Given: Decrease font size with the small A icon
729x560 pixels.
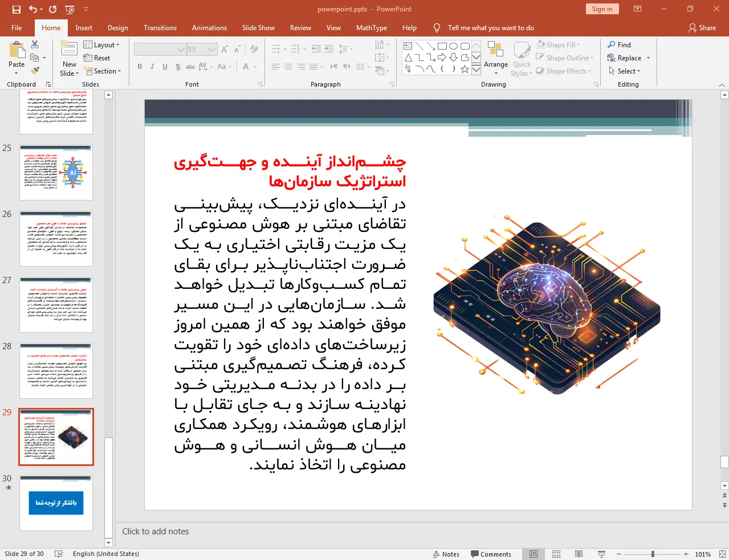Looking at the screenshot, I should click(x=237, y=50).
